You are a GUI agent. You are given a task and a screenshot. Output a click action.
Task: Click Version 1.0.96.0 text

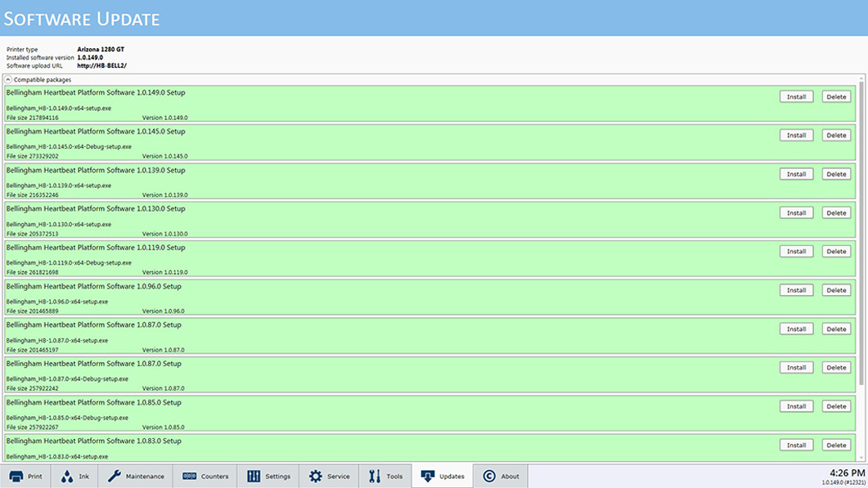[x=164, y=311]
